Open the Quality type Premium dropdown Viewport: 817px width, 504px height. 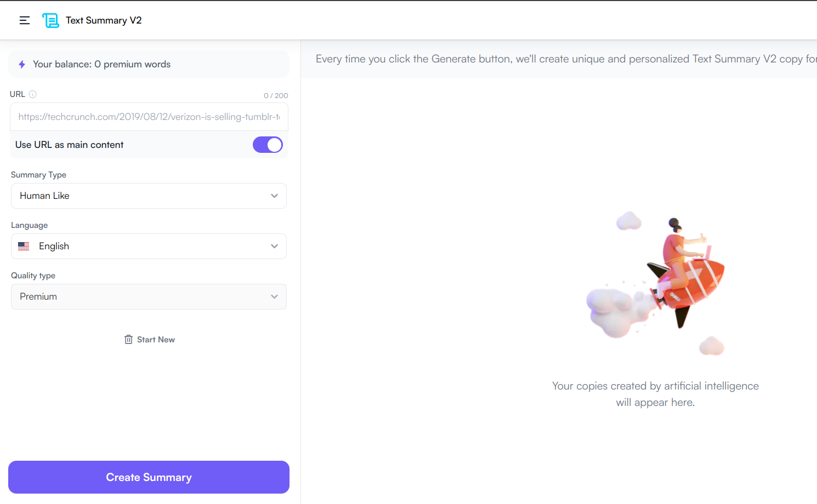pyautogui.click(x=149, y=297)
